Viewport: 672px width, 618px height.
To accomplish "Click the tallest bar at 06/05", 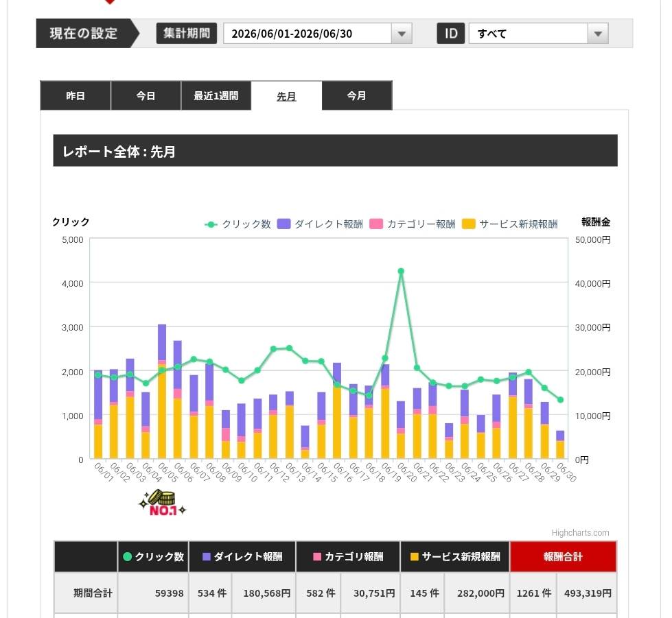I will tap(162, 392).
